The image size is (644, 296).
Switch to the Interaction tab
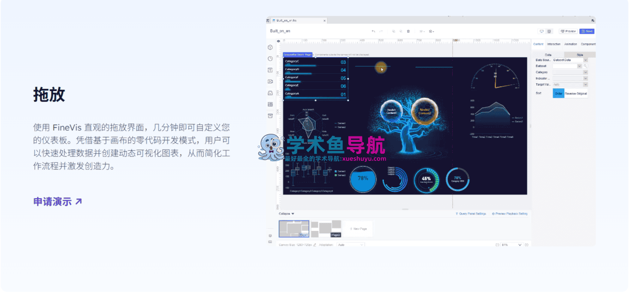pos(553,44)
